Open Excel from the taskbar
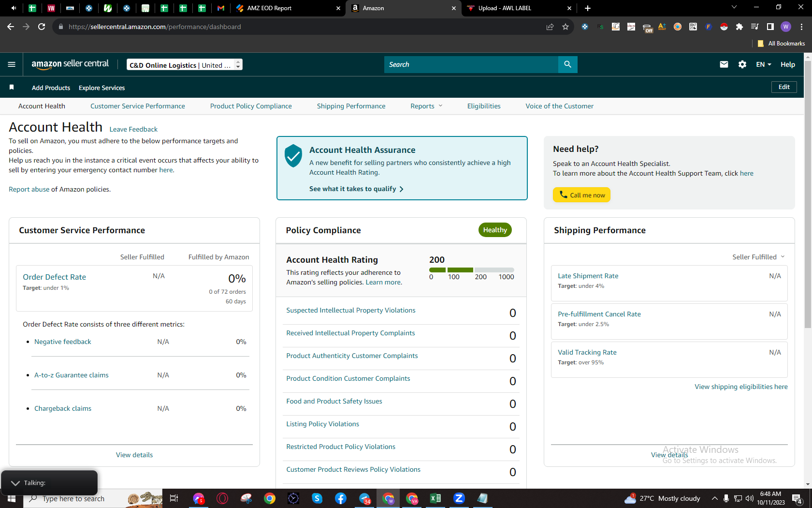 tap(435, 498)
